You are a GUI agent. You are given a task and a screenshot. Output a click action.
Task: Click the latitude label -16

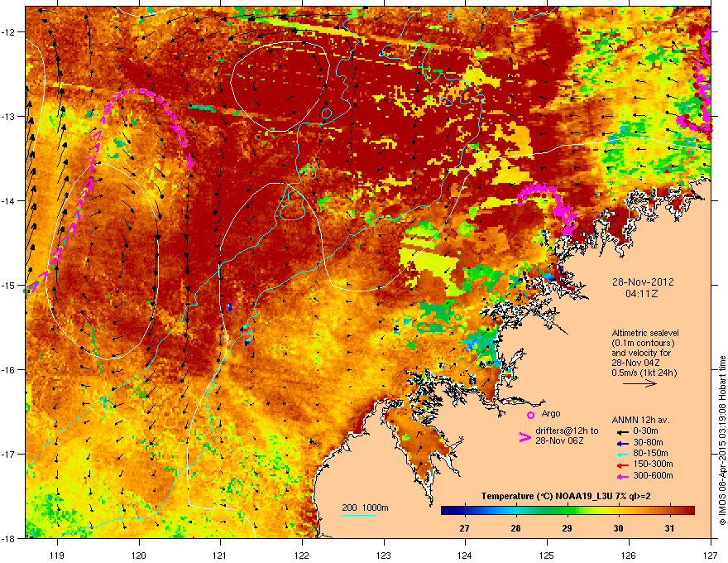click(x=8, y=369)
